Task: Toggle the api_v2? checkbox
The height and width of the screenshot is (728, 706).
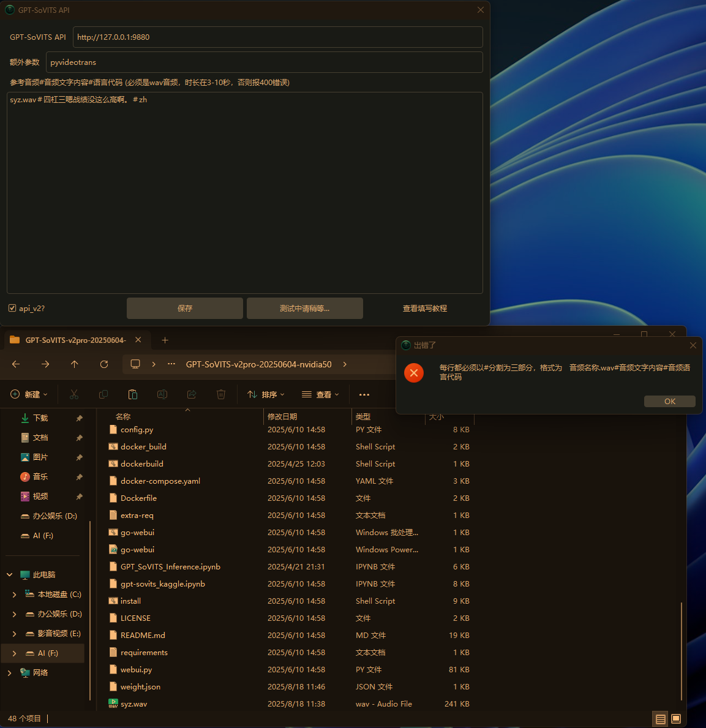Action: click(x=12, y=309)
